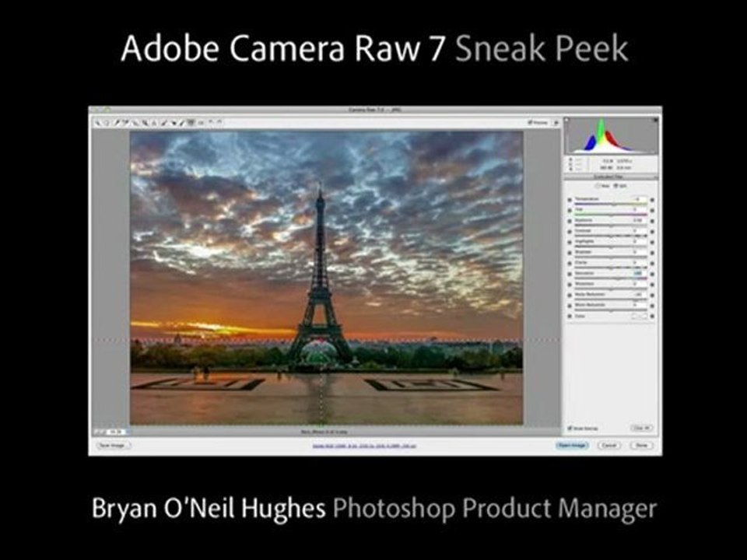This screenshot has height=560, width=747.
Task: Click the plus icon beside Exposure
Action: [652, 221]
